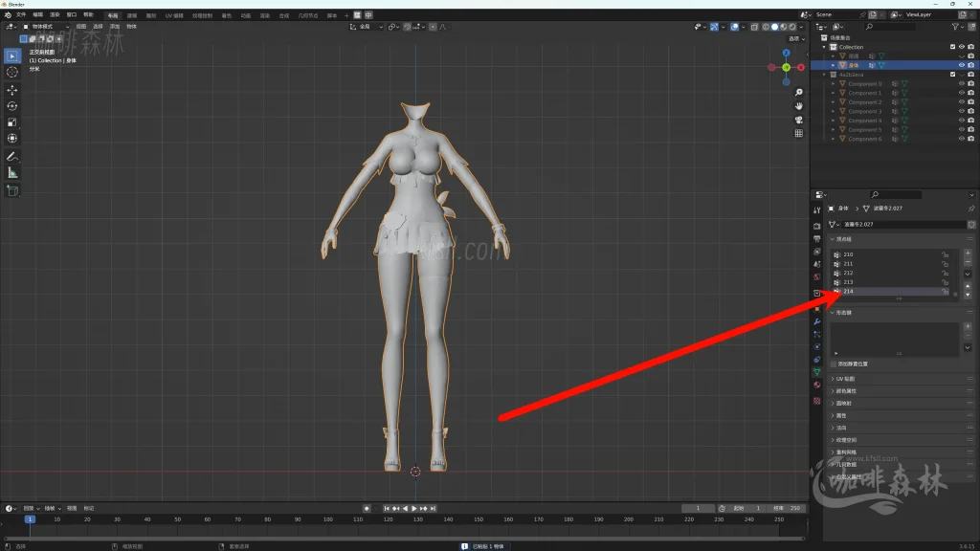Open Output properties tab (printer icon)
Image resolution: width=980 pixels, height=551 pixels.
pyautogui.click(x=817, y=238)
